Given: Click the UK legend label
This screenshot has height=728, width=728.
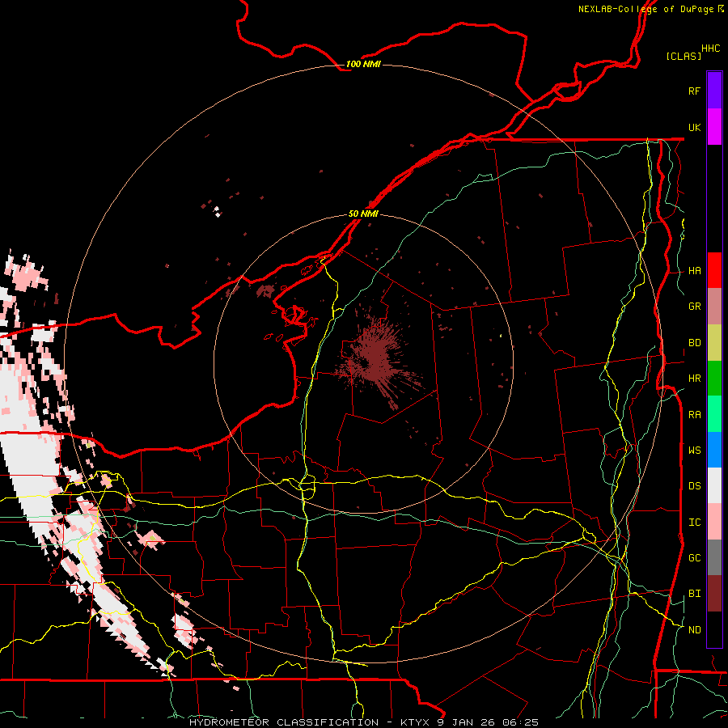Looking at the screenshot, I should [x=694, y=127].
